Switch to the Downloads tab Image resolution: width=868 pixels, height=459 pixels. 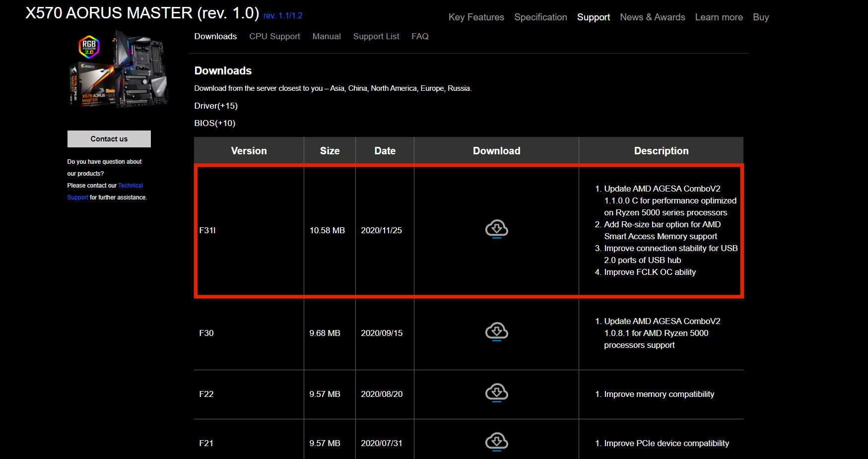coord(215,36)
